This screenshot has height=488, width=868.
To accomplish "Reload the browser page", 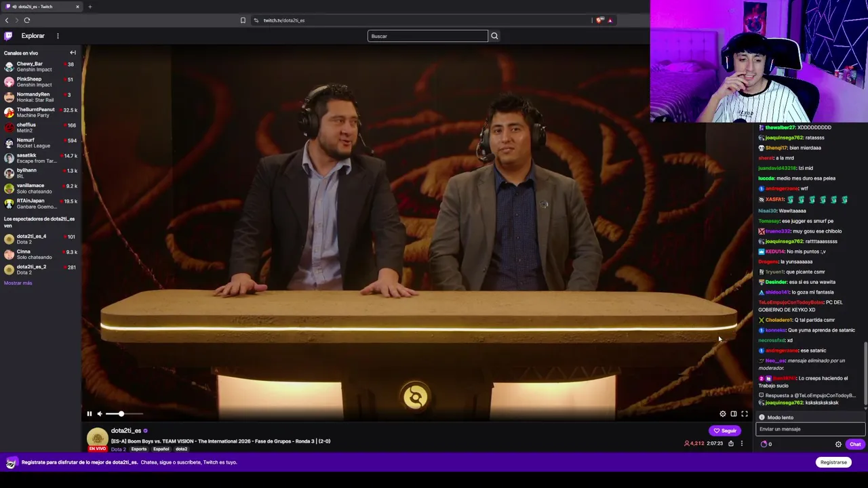I will coord(27,20).
